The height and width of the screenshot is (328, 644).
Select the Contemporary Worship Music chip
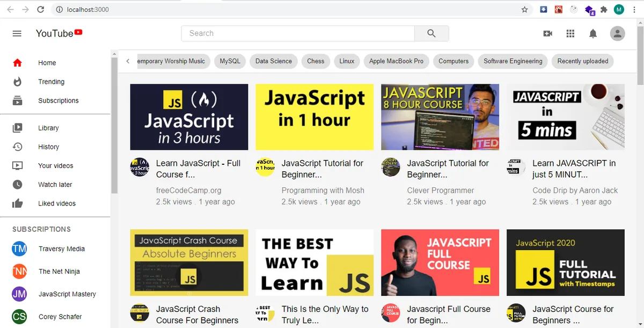coord(173,61)
